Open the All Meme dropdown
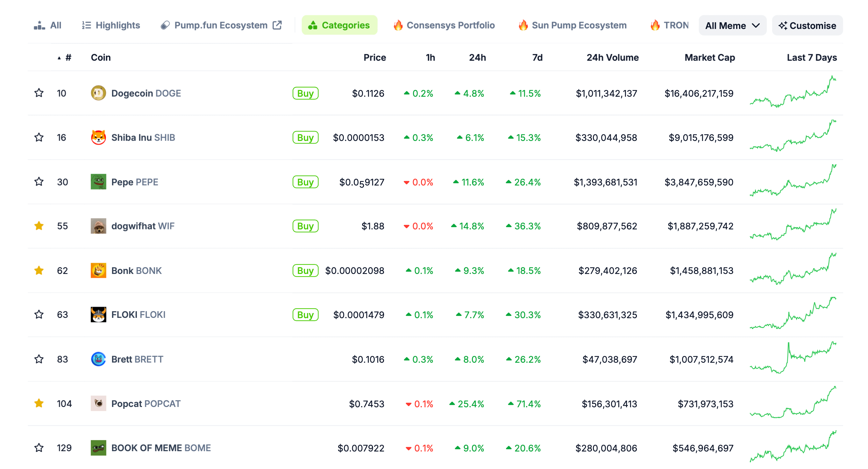Image resolution: width=868 pixels, height=469 pixels. click(732, 25)
